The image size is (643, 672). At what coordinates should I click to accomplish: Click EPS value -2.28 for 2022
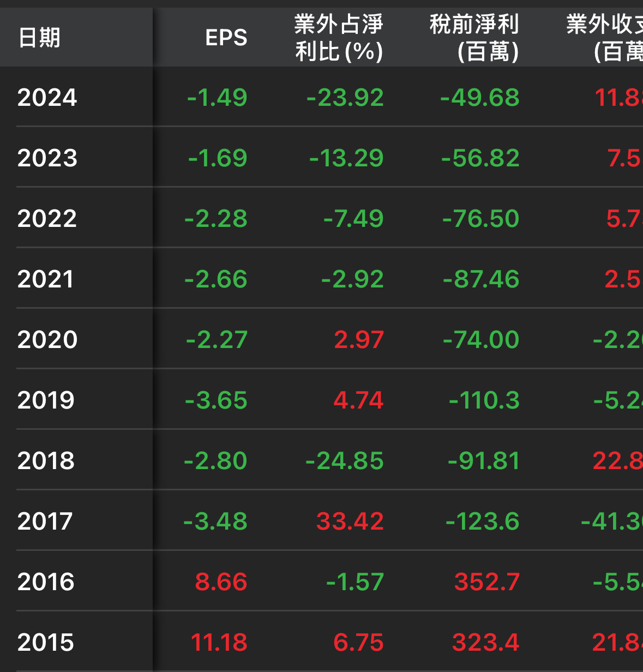tap(216, 219)
